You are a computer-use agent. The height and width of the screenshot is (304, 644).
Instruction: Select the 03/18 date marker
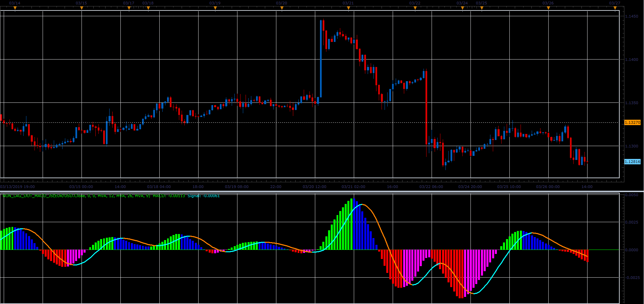pos(148,8)
